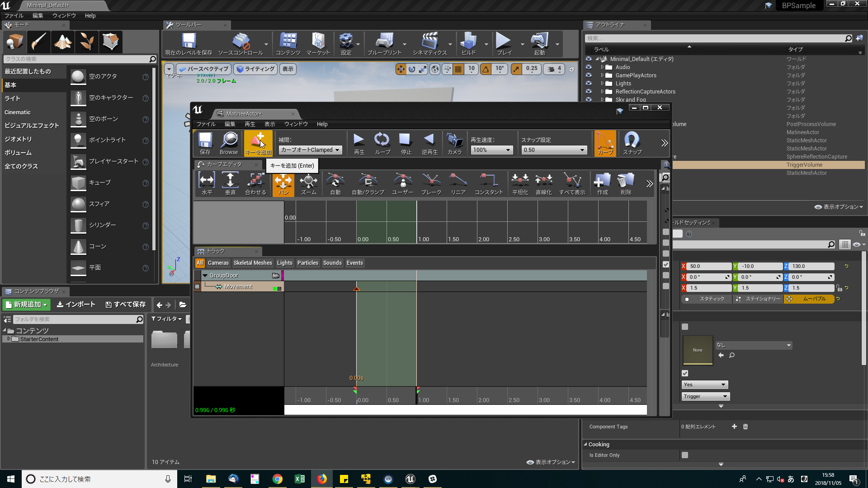The height and width of the screenshot is (488, 868).
Task: Open the Matinee Window (ウィンドウ) menu
Action: [x=296, y=124]
